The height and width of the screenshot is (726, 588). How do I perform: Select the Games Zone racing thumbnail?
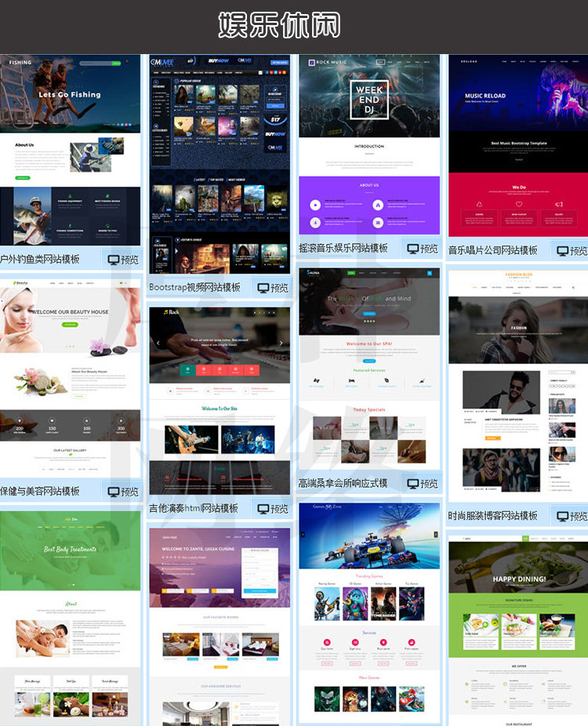(x=369, y=614)
